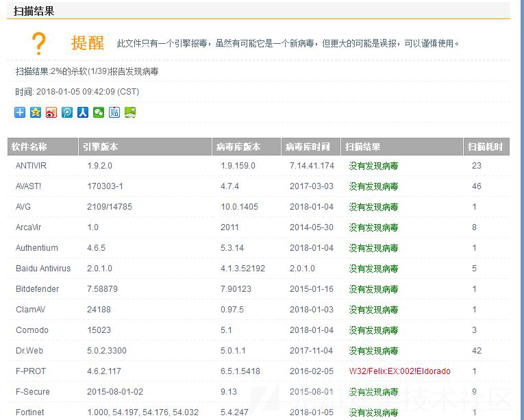
Task: Click the orange question mark warning icon
Action: 39,43
